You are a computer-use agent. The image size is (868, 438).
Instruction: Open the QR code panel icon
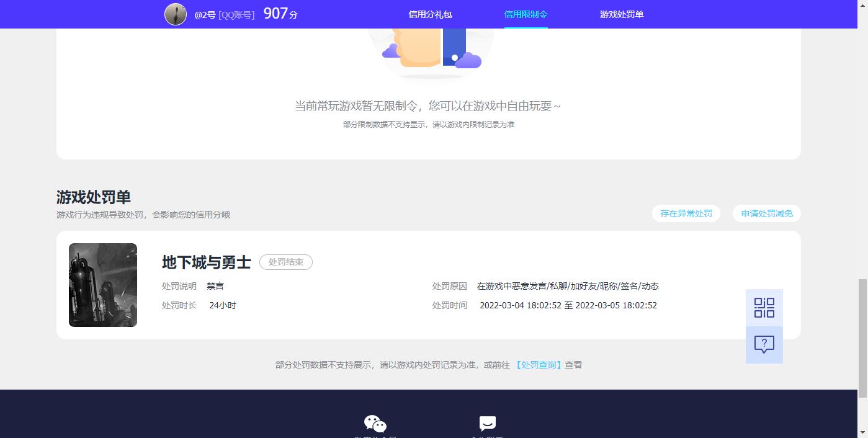[x=764, y=307]
